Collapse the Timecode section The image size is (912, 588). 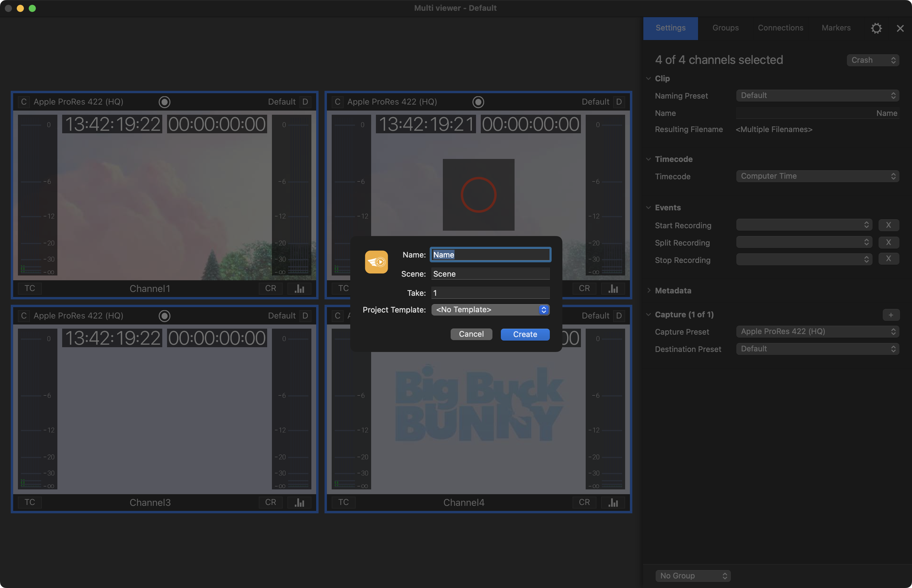[x=648, y=159]
